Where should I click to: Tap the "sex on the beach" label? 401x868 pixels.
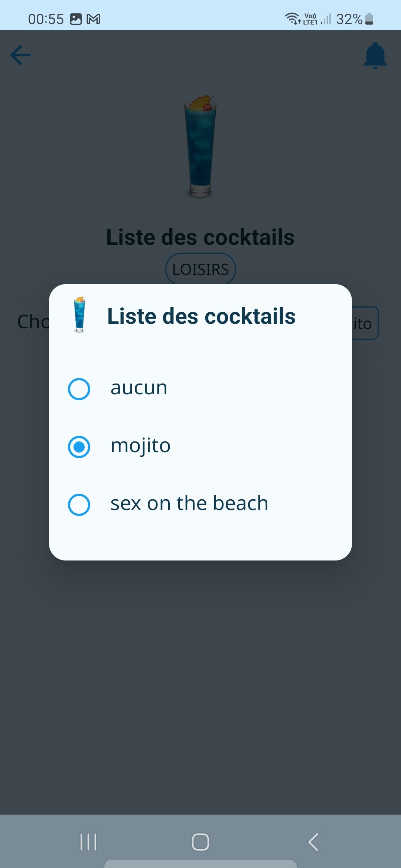pyautogui.click(x=189, y=503)
